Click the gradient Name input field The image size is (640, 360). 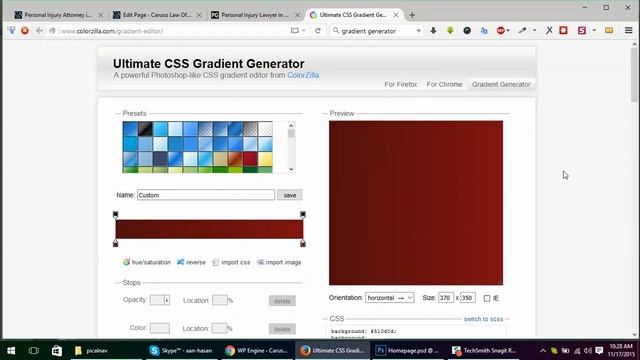tap(206, 195)
